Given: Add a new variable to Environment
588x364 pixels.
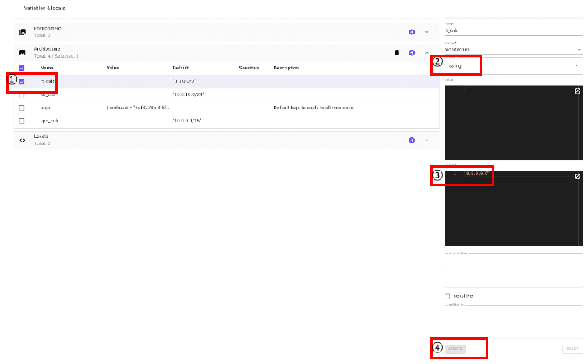Looking at the screenshot, I should coord(412,32).
